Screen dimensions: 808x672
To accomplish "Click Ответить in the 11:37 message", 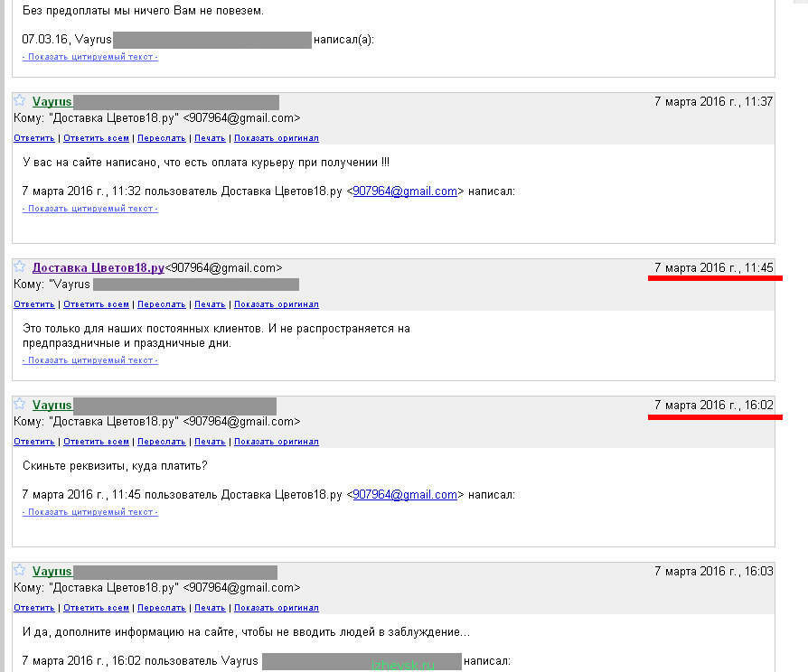I will pyautogui.click(x=34, y=138).
